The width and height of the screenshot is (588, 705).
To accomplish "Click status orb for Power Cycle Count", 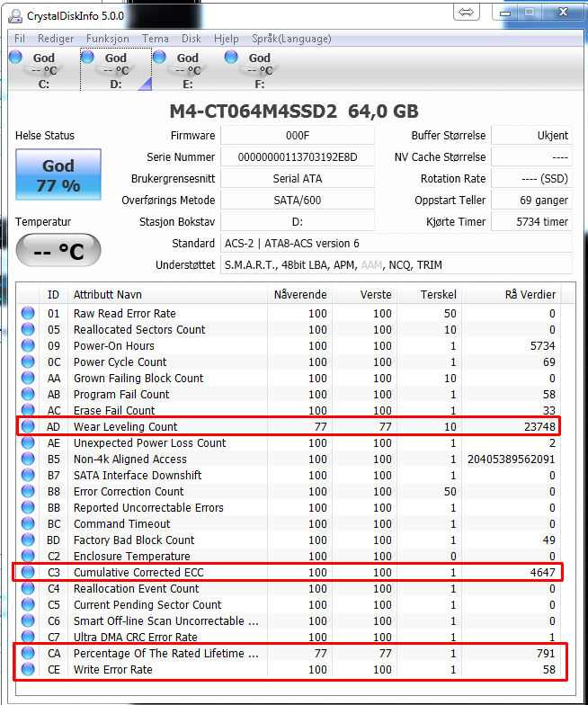I will tap(28, 361).
